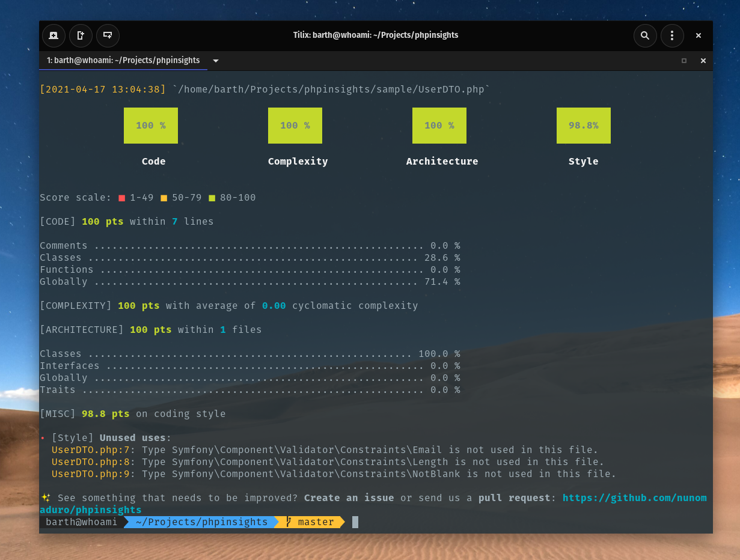Click the 100% Code score box
The height and width of the screenshot is (560, 740).
click(150, 126)
